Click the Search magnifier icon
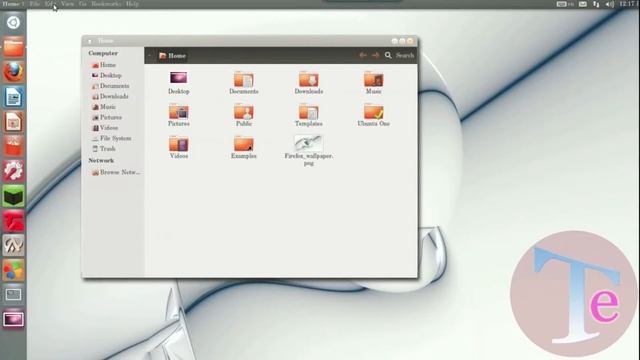The image size is (640, 360). click(x=388, y=55)
